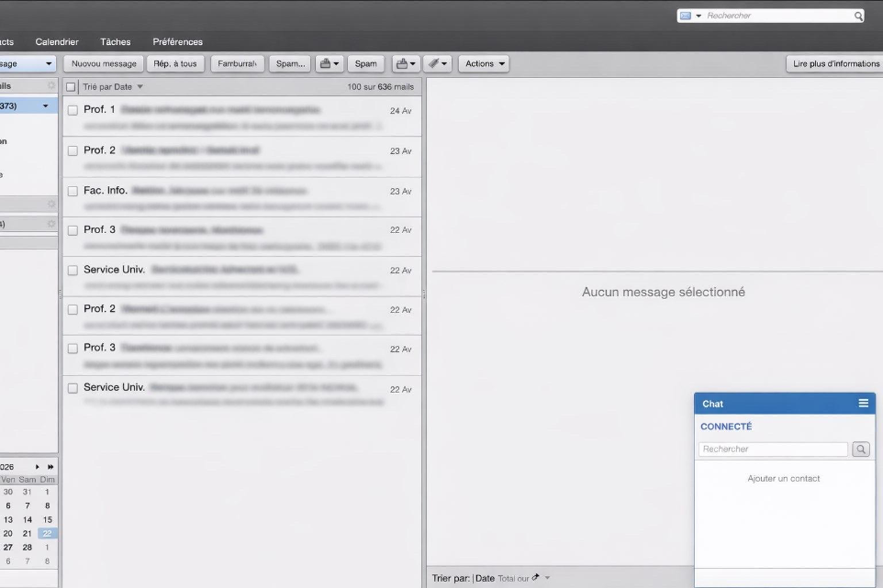Open the Trié par Date sort dropdown
The image size is (883, 588).
point(113,87)
